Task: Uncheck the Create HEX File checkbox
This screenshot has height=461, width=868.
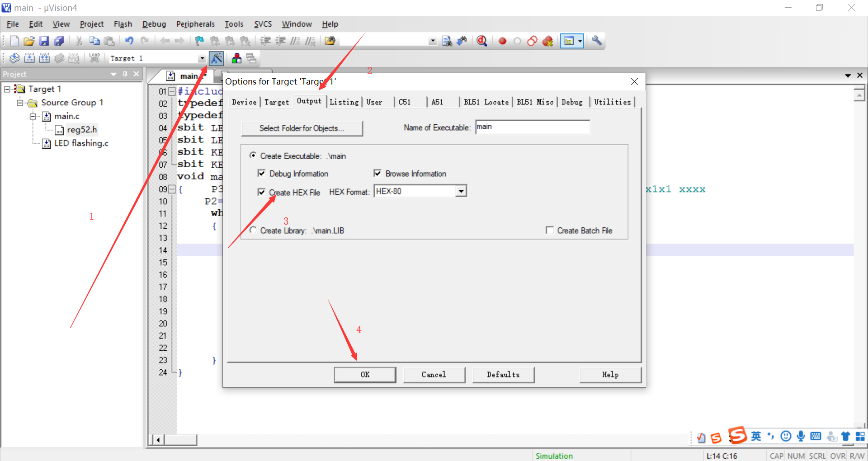Action: click(261, 192)
